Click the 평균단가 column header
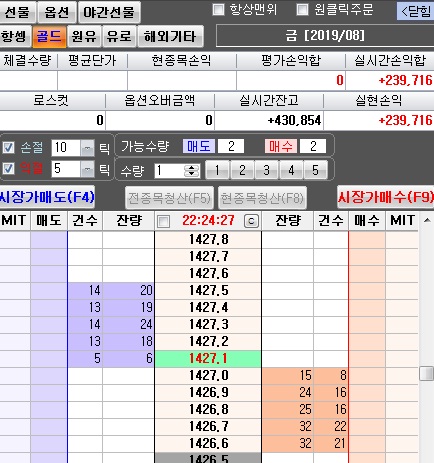Image resolution: width=434 pixels, height=463 pixels. [92, 61]
